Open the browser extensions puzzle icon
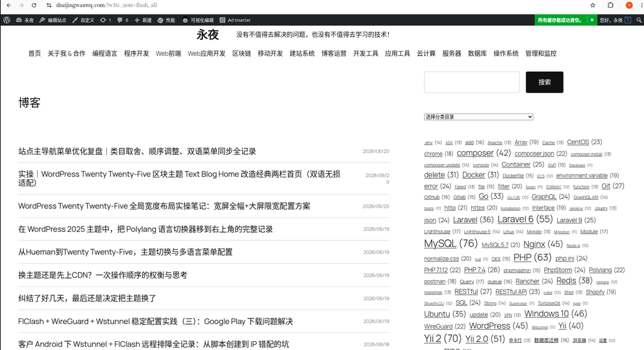The image size is (644, 350). click(x=611, y=5)
